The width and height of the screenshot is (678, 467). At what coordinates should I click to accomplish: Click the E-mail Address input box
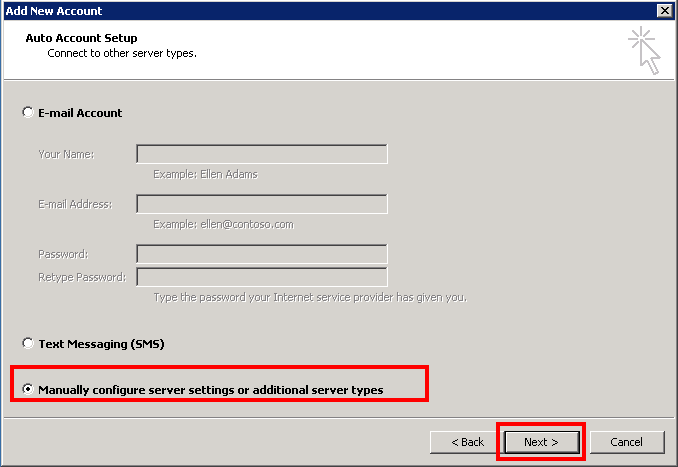[x=261, y=204]
